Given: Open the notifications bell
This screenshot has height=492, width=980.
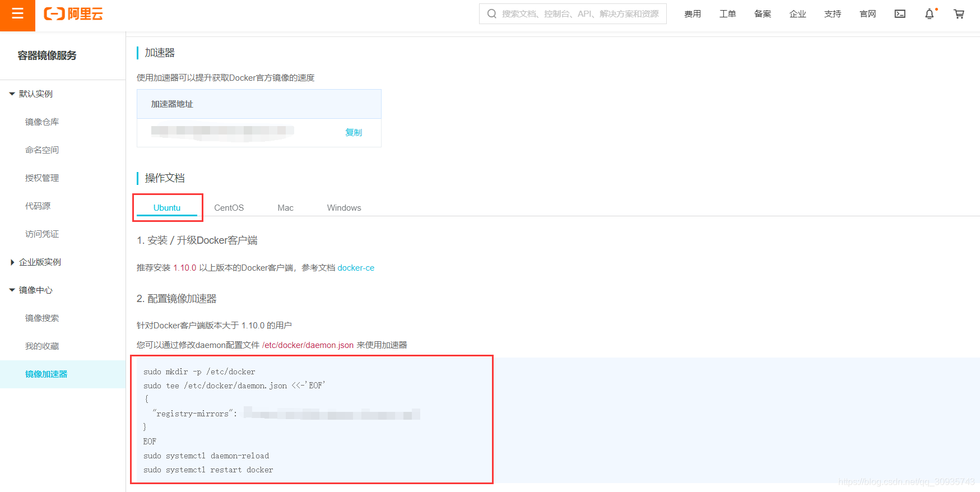Looking at the screenshot, I should (x=930, y=14).
